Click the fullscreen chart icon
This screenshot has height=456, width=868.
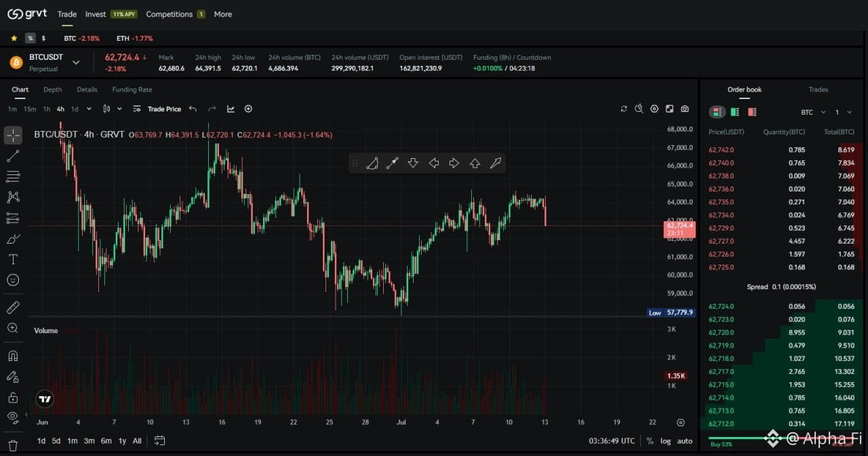coord(669,109)
